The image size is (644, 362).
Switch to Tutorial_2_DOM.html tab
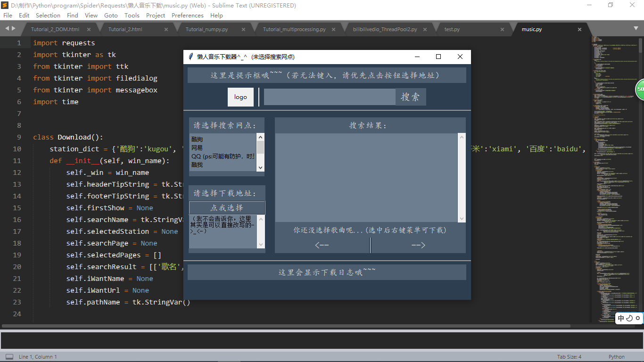pos(55,29)
